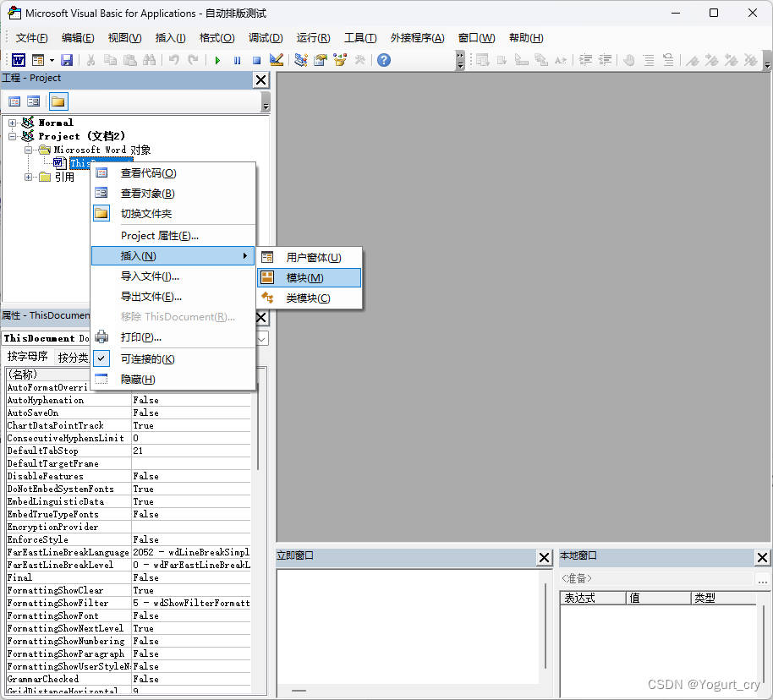Collapse the Microsoft Word 对象 folder node
773x700 pixels.
point(28,150)
